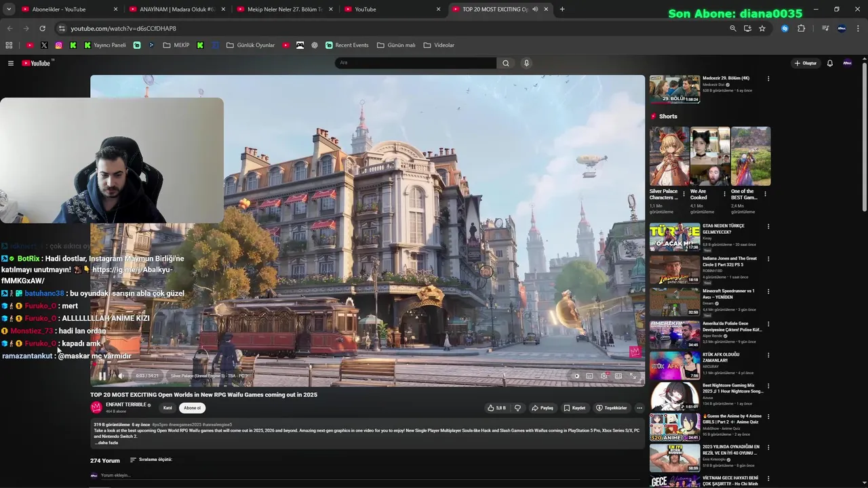Image resolution: width=868 pixels, height=488 pixels.
Task: Open more actions ellipsis under video
Action: click(639, 408)
